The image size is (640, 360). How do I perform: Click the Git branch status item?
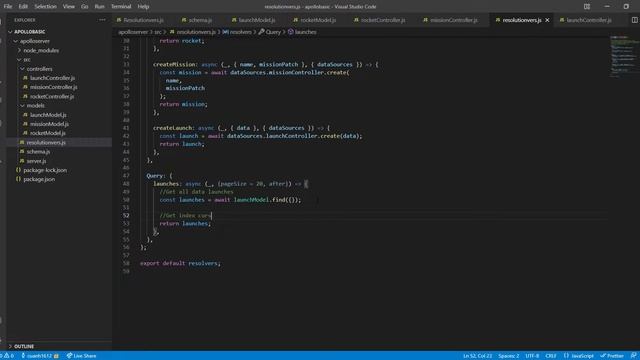(x=40, y=356)
